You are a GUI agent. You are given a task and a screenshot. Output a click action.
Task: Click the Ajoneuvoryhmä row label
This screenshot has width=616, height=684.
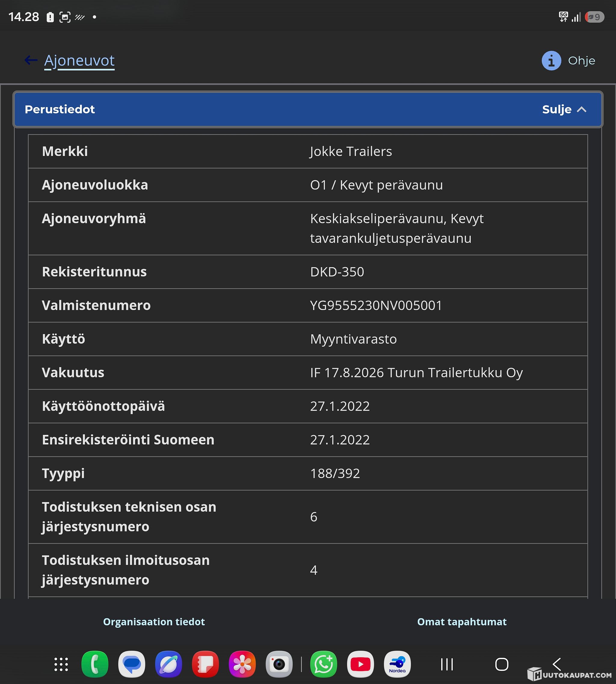coord(94,218)
